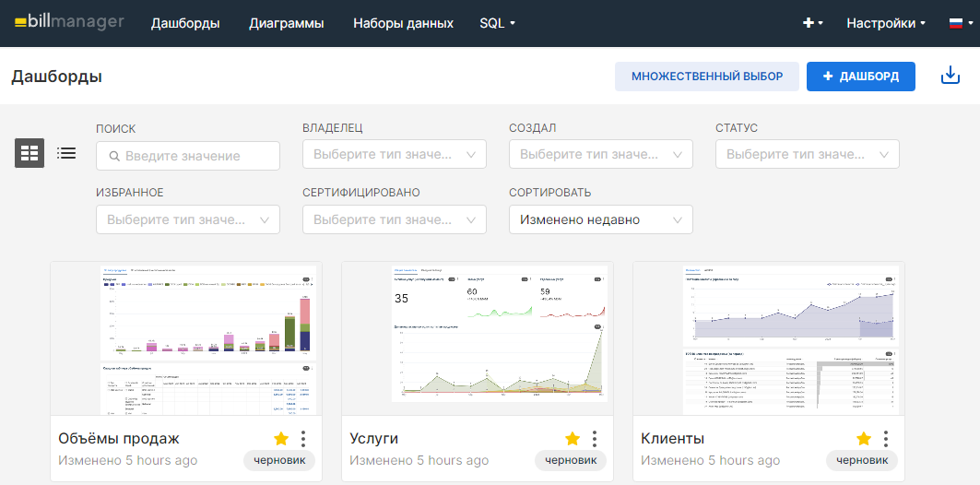Click the Дашборды page heading

[57, 77]
